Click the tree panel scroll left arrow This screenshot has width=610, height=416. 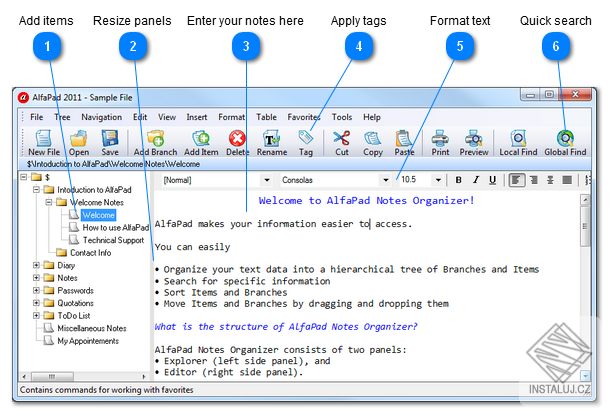pyautogui.click(x=24, y=376)
